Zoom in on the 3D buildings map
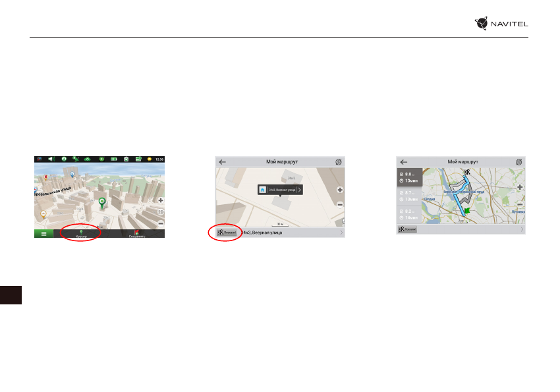 coord(160,200)
